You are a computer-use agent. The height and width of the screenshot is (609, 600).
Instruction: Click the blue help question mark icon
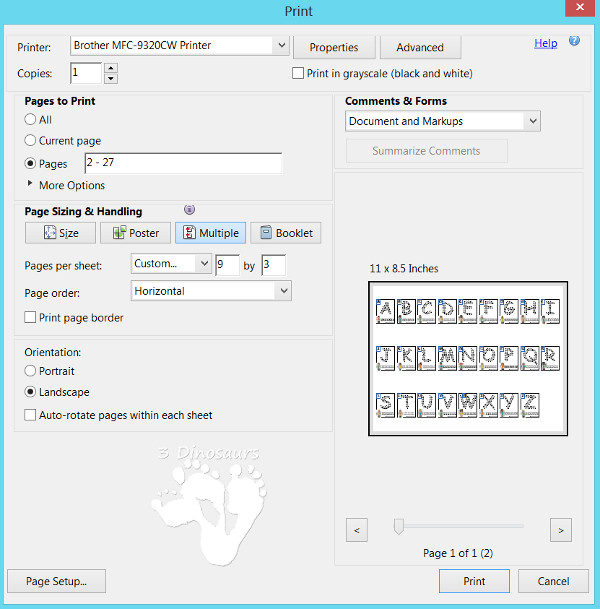[574, 42]
